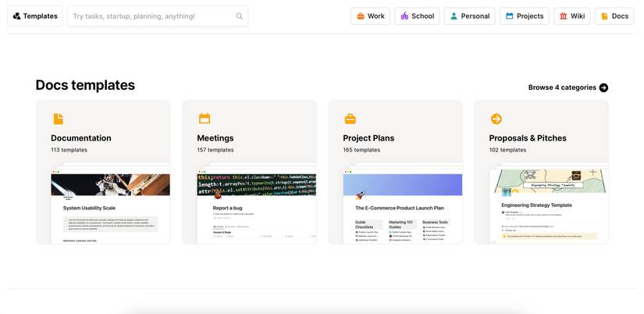Click the Browse categories arrow icon
The height and width of the screenshot is (314, 644).
click(603, 87)
